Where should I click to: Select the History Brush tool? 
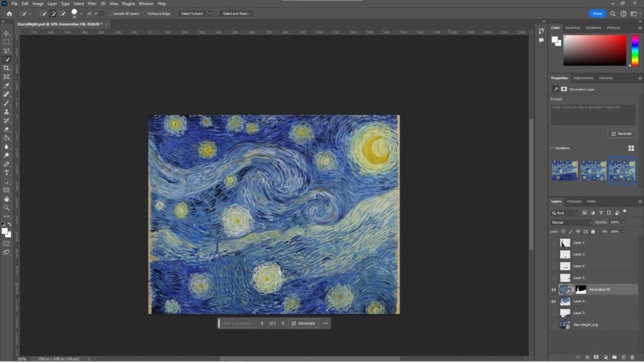pyautogui.click(x=6, y=121)
